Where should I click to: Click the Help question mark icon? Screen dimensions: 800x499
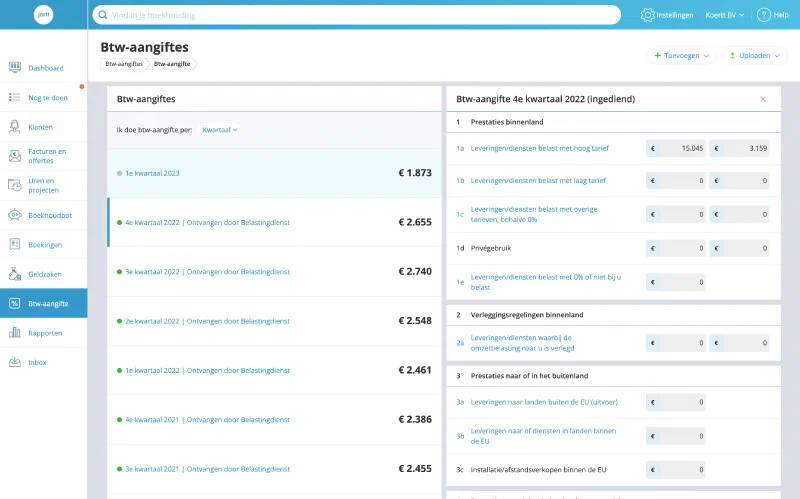pyautogui.click(x=764, y=15)
